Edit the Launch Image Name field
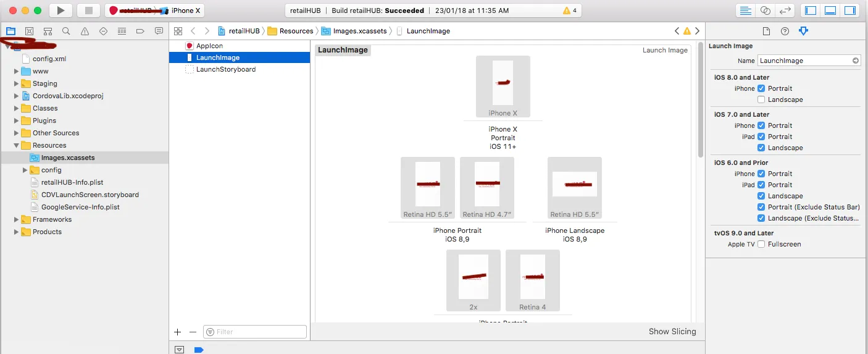Image resolution: width=868 pixels, height=354 pixels. [809, 61]
